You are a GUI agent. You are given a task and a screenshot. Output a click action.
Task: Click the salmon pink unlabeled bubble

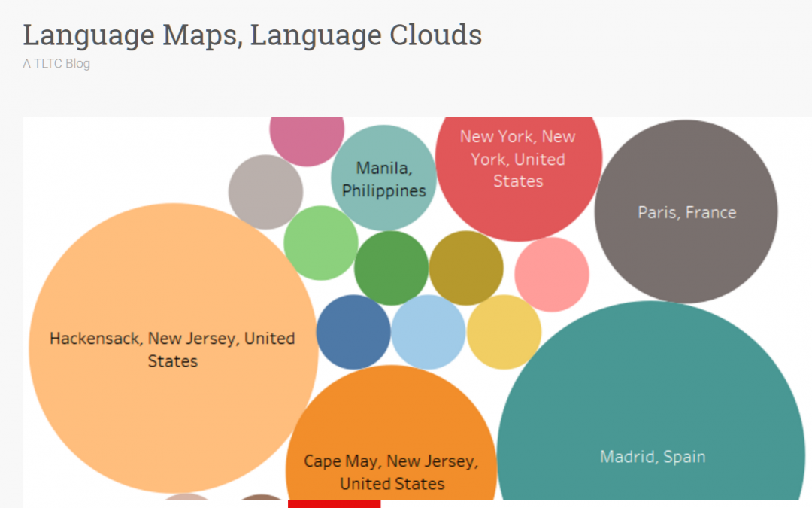(x=552, y=275)
